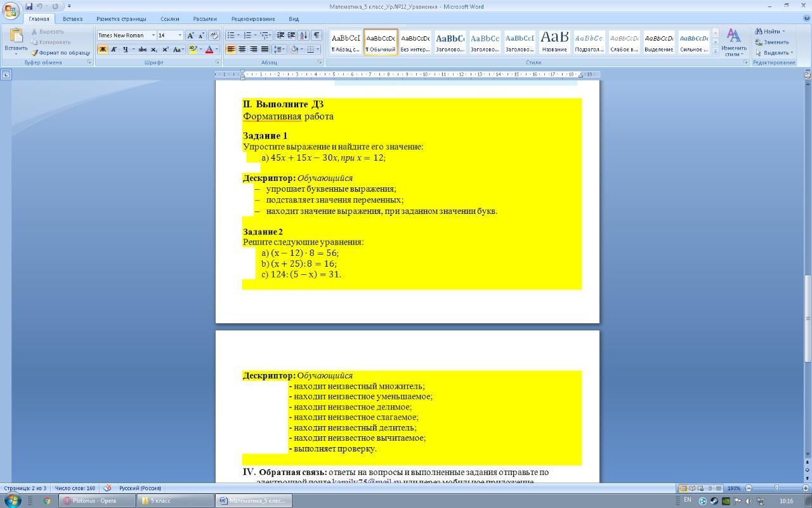Switch to the Вставка ribbon tab
The image size is (812, 508).
tap(72, 19)
